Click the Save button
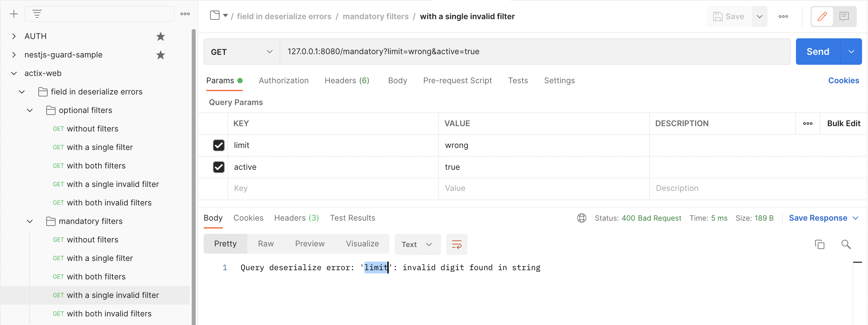This screenshot has width=868, height=325. click(x=728, y=17)
